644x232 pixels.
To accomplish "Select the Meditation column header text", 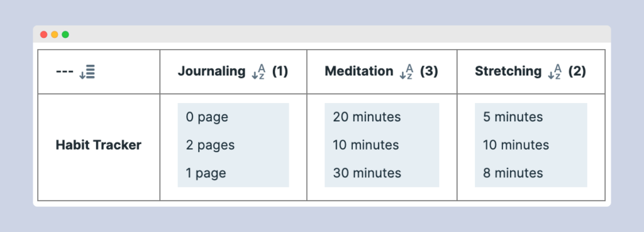I will (359, 72).
